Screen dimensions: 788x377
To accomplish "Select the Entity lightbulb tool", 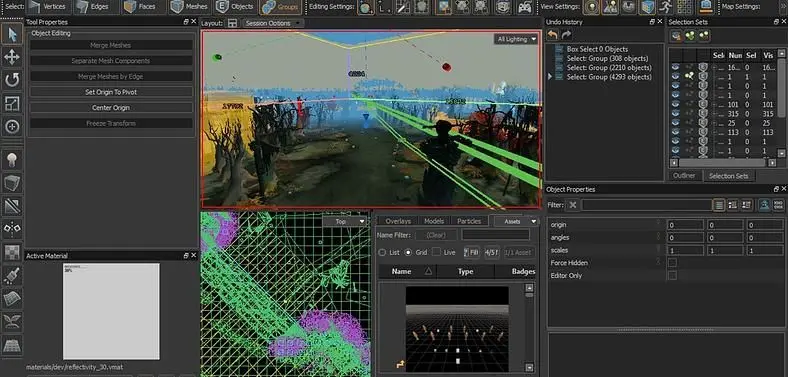I will coord(12,159).
